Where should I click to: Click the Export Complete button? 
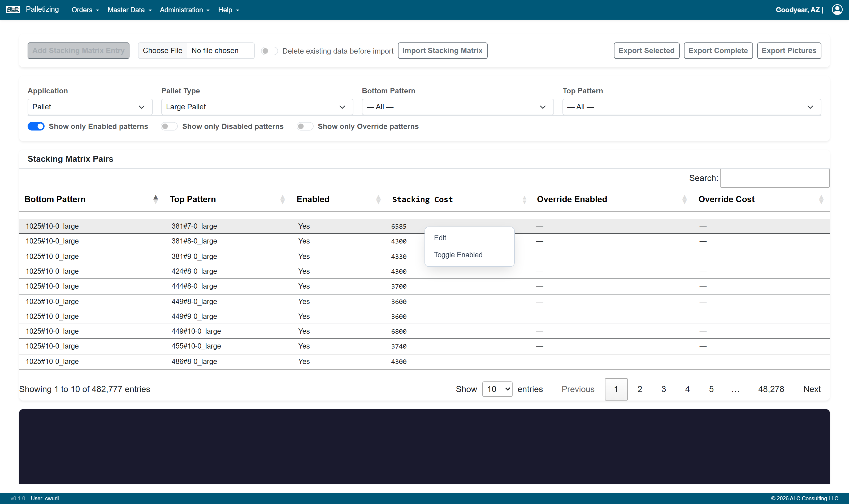[718, 51]
